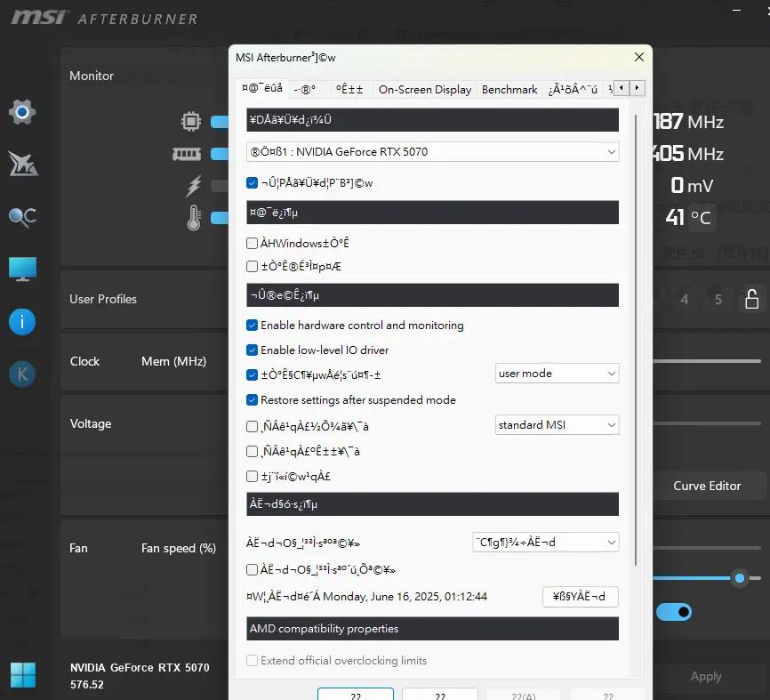Screen dimensions: 770x700
Task: Click the NVIDIA GeForce RTX 5070 footer label
Action: [x=140, y=668]
